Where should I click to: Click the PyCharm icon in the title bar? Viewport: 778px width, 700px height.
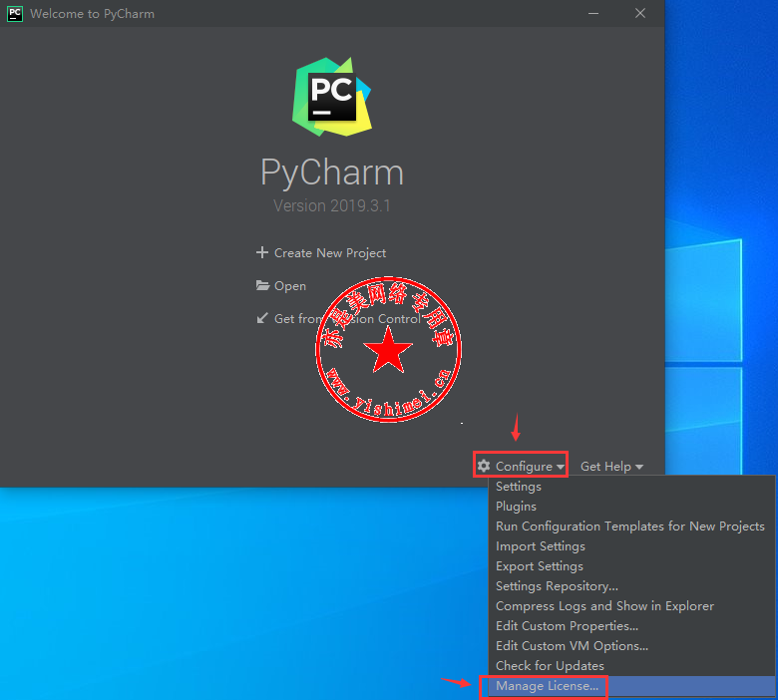[15, 13]
